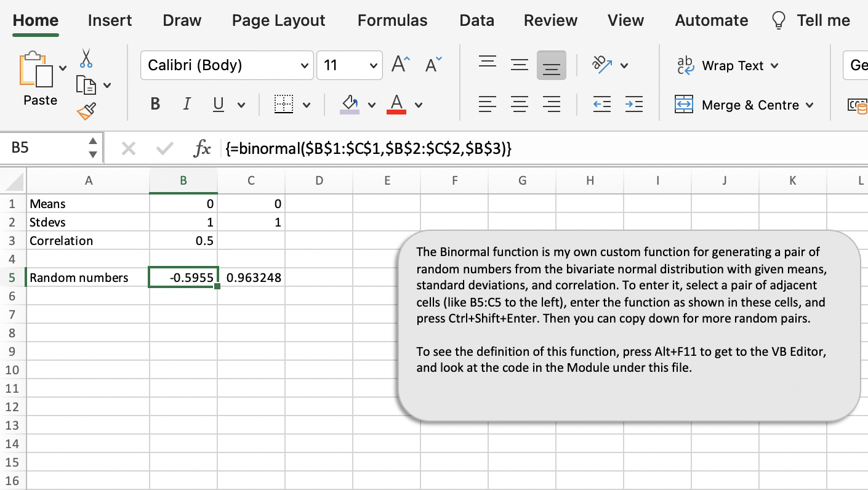Select the Align Right icon
Viewport: 868px width, 490px height.
coord(552,104)
